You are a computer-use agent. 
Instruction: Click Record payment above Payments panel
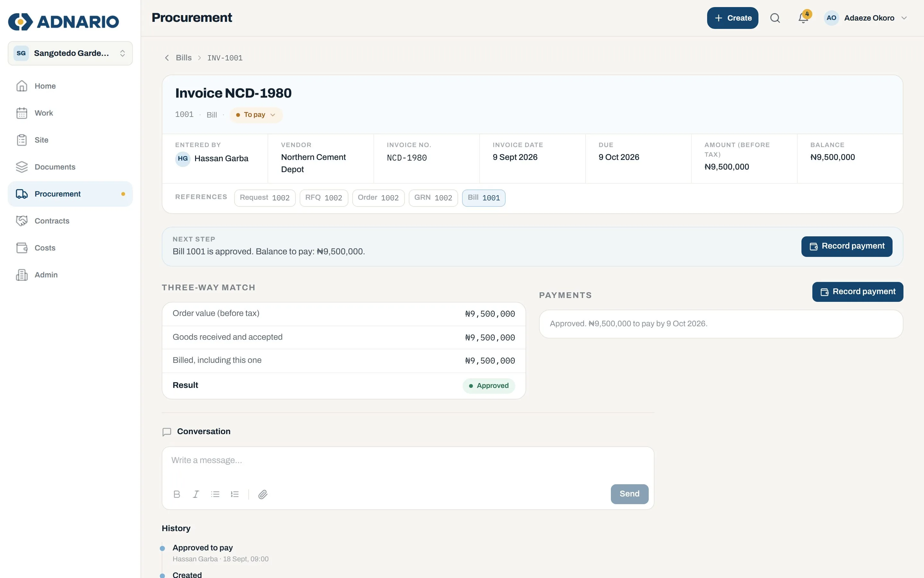pos(858,292)
